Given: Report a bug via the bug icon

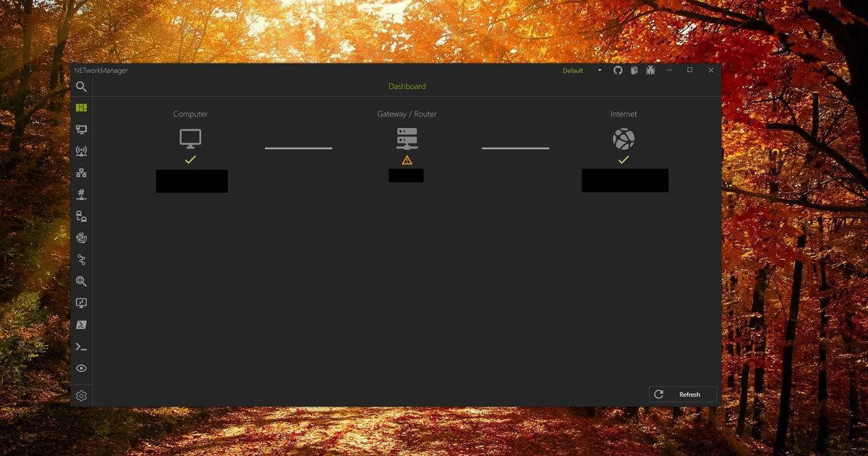Looking at the screenshot, I should click(650, 70).
